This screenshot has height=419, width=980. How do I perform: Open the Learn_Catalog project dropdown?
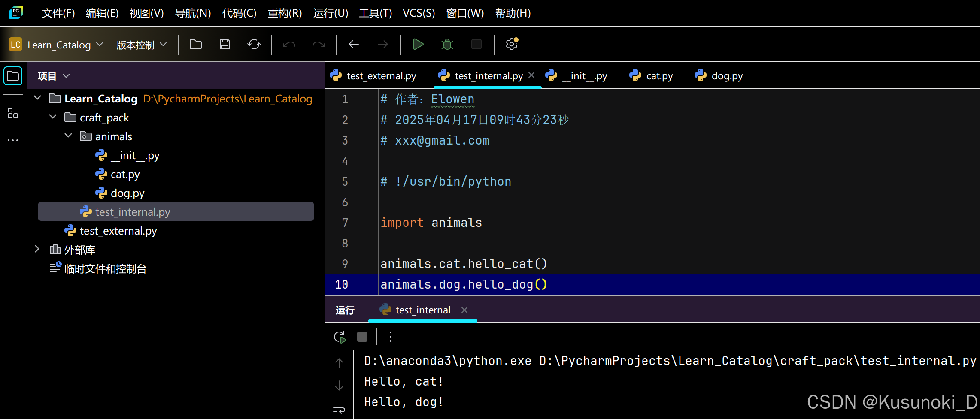coord(56,45)
